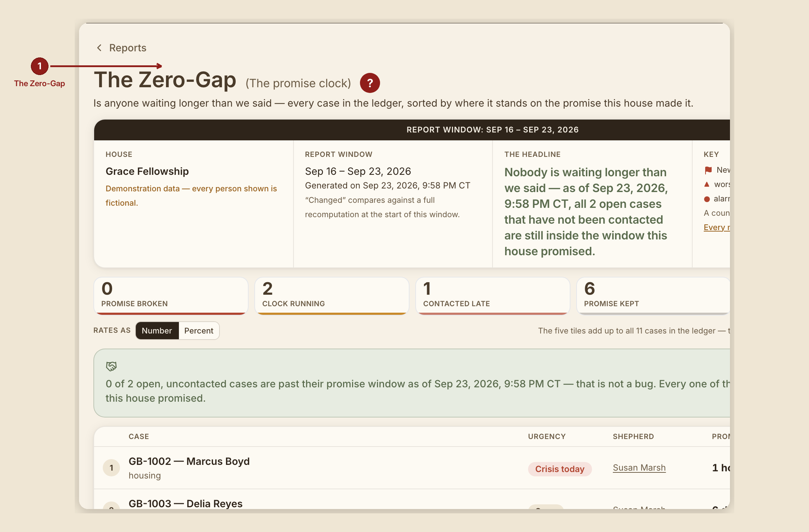
Task: Click '(The promise clock)' subtitle
Action: tap(298, 83)
